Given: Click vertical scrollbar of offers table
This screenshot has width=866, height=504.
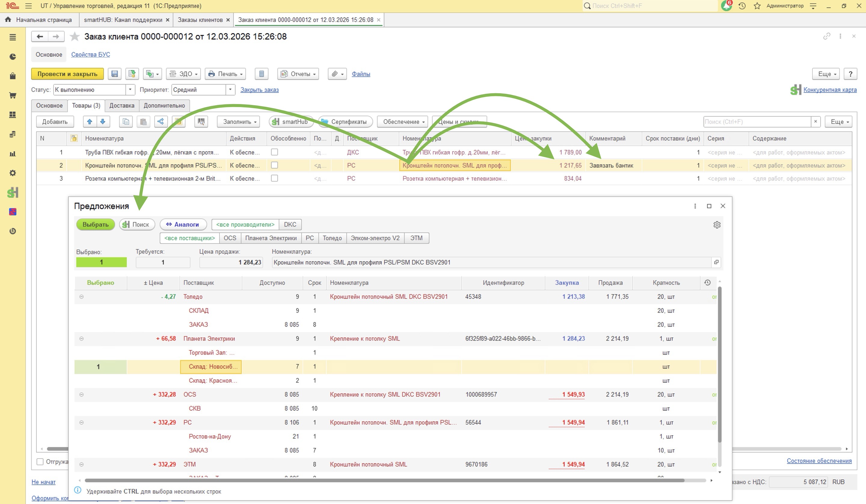Looking at the screenshot, I should tap(720, 364).
